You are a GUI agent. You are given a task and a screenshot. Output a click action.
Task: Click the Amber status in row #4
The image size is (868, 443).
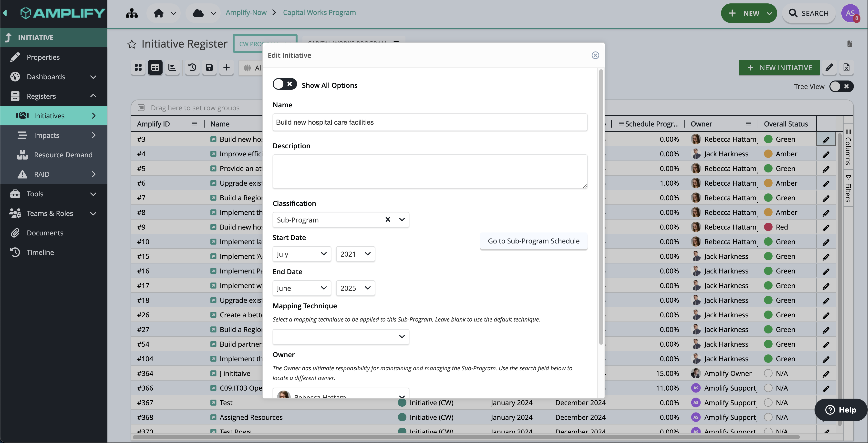click(x=781, y=154)
